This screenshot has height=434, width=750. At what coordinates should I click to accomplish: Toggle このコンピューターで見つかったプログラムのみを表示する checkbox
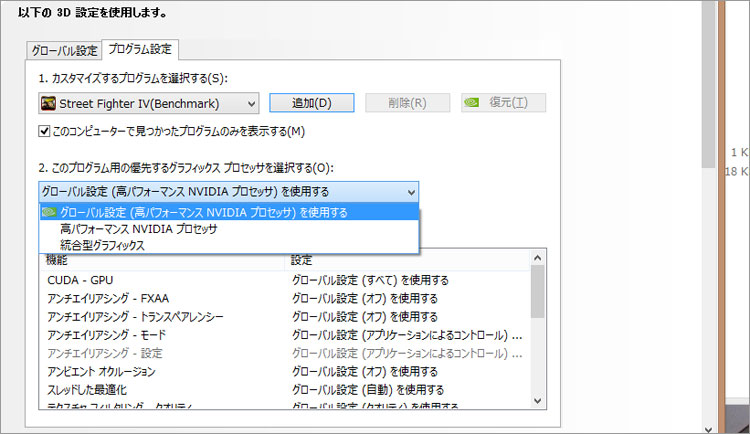(x=44, y=132)
